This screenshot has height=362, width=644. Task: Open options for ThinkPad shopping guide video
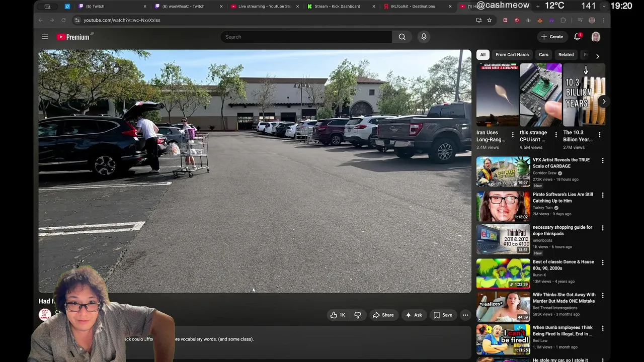(x=603, y=228)
